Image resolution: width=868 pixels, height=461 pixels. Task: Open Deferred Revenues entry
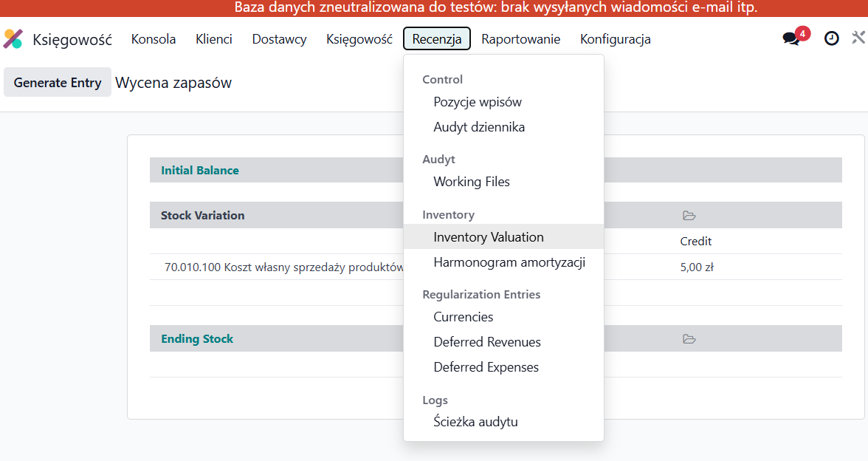(487, 342)
